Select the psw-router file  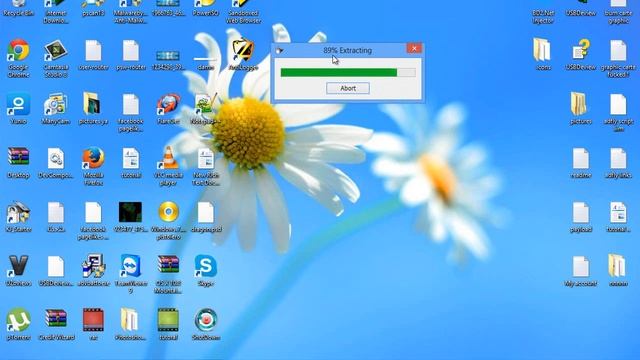(x=131, y=55)
